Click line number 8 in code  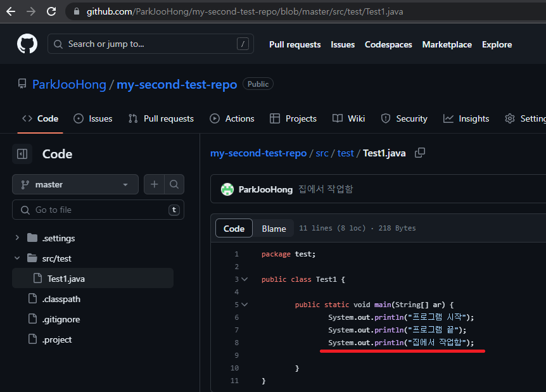[x=237, y=343]
